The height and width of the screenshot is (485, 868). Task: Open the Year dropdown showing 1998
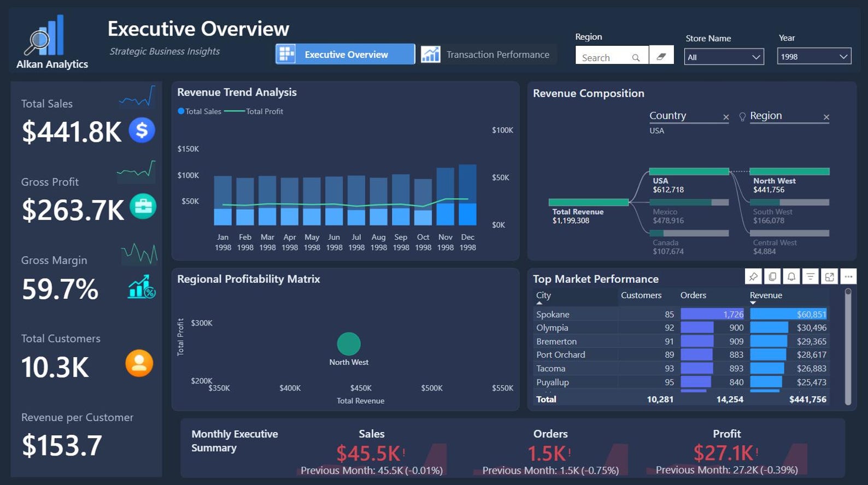pos(814,56)
